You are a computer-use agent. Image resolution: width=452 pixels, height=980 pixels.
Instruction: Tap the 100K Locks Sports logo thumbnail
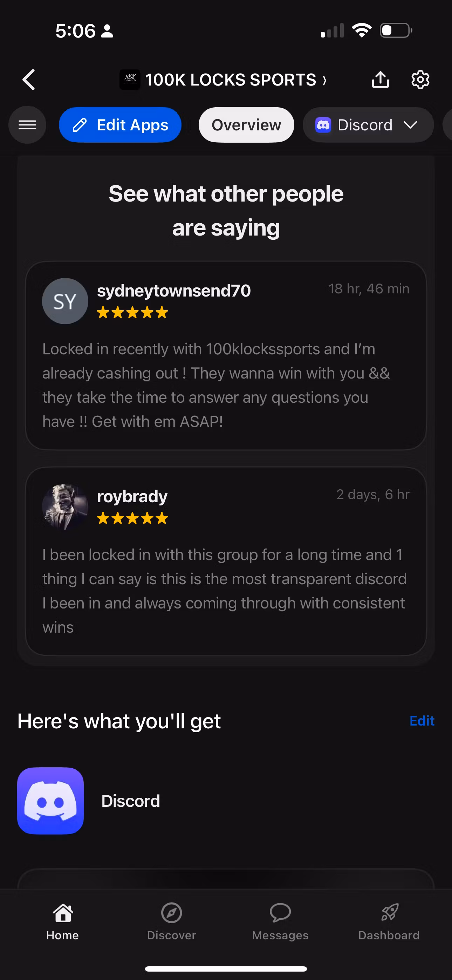(130, 80)
